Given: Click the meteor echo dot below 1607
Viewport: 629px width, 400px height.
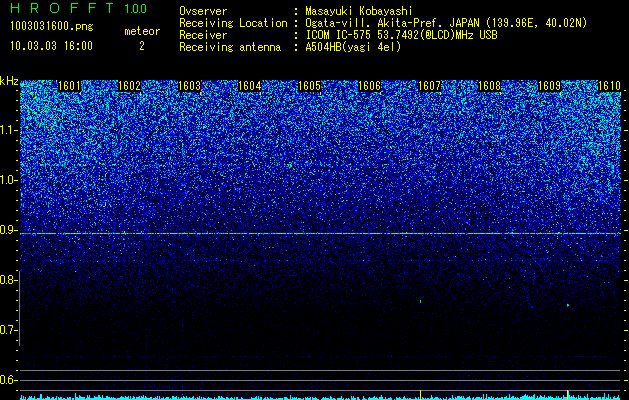Looking at the screenshot, I should pos(420,301).
